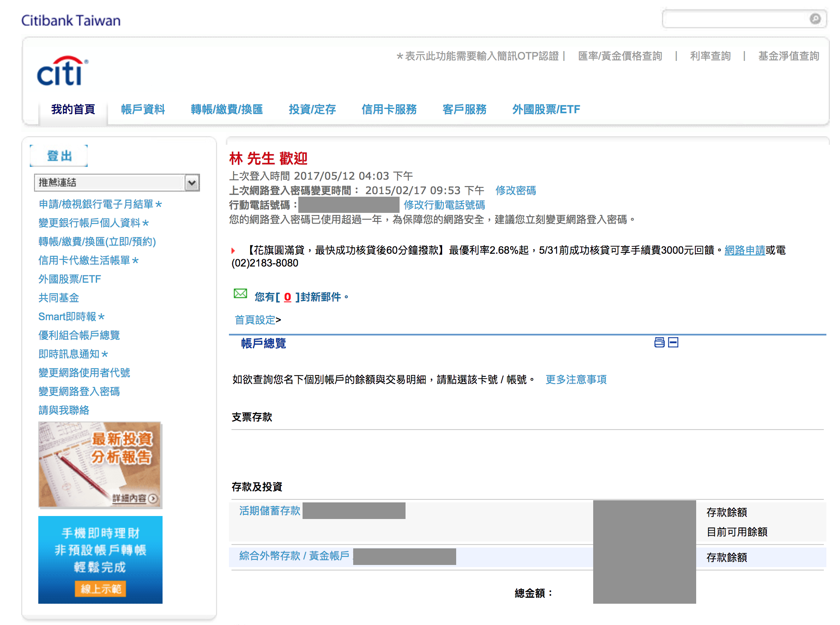
Task: Click the 修改密碼 link
Action: [x=516, y=190]
